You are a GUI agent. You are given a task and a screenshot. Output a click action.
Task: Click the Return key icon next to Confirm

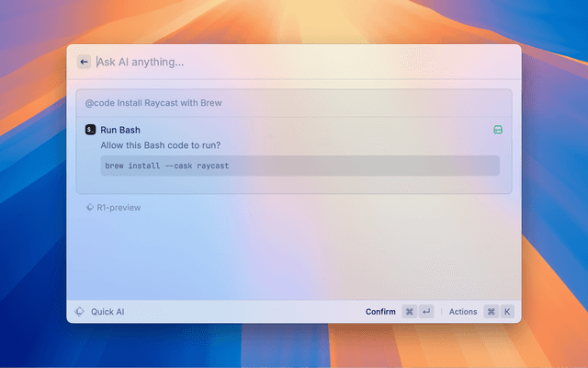[426, 312]
